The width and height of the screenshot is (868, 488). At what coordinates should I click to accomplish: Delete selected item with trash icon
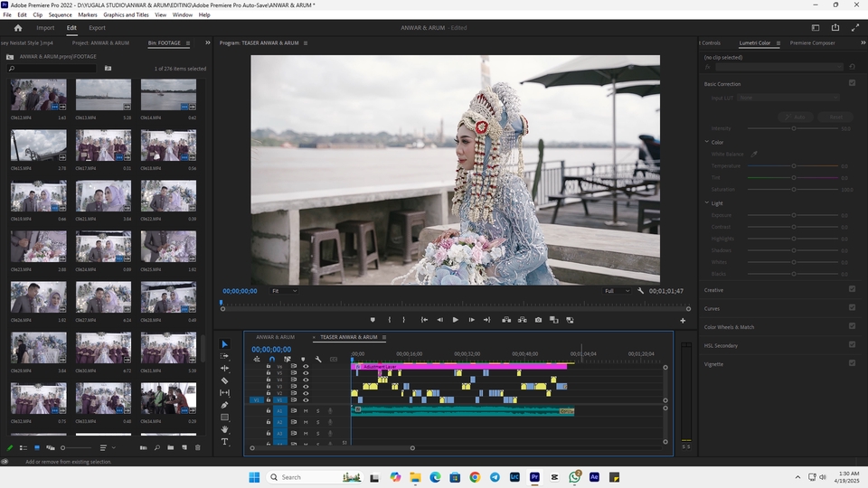click(x=198, y=447)
